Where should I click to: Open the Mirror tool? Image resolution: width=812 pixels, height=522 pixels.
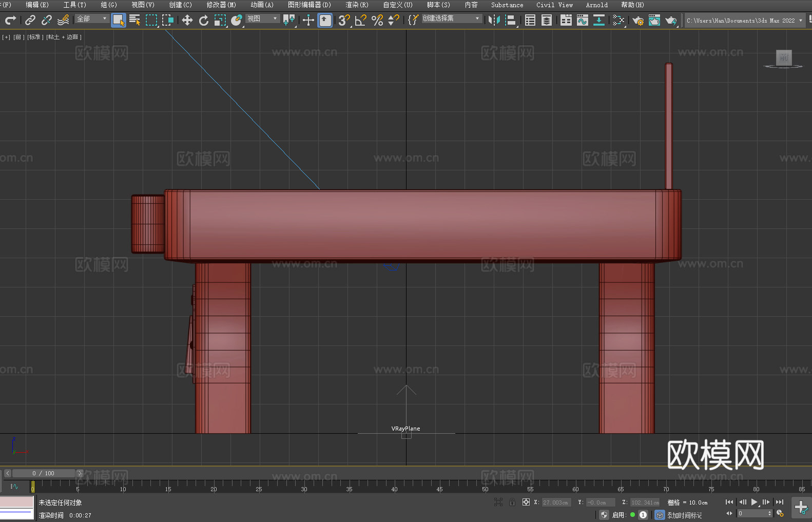tap(494, 20)
